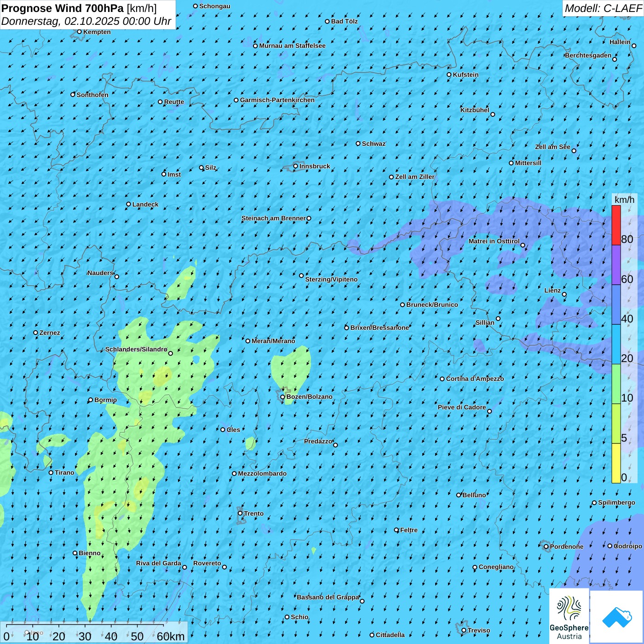Click the Bormio city marker
Viewport: 644px width, 644px height.
pyautogui.click(x=91, y=400)
